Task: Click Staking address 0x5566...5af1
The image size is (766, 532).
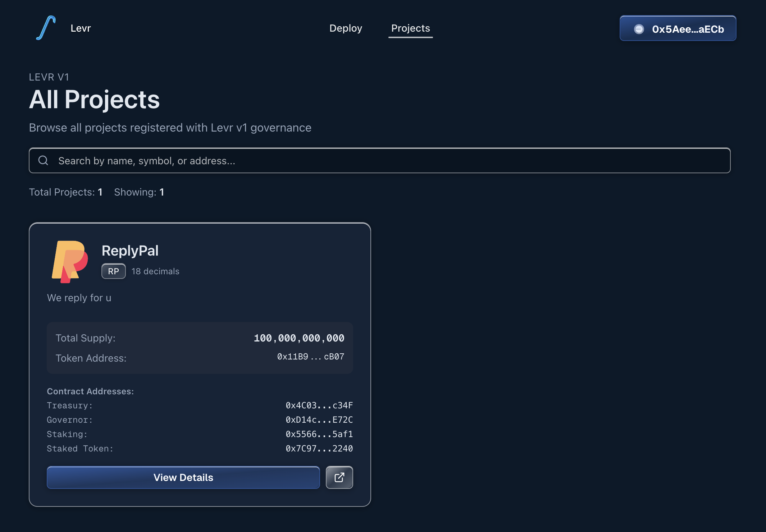Action: click(319, 434)
